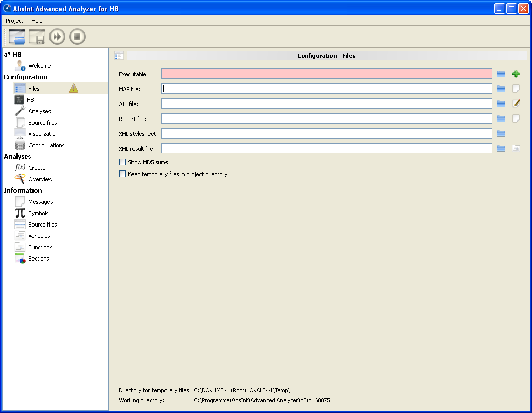This screenshot has height=413, width=532.
Task: Click the warning triangle next to Files
Action: 74,89
